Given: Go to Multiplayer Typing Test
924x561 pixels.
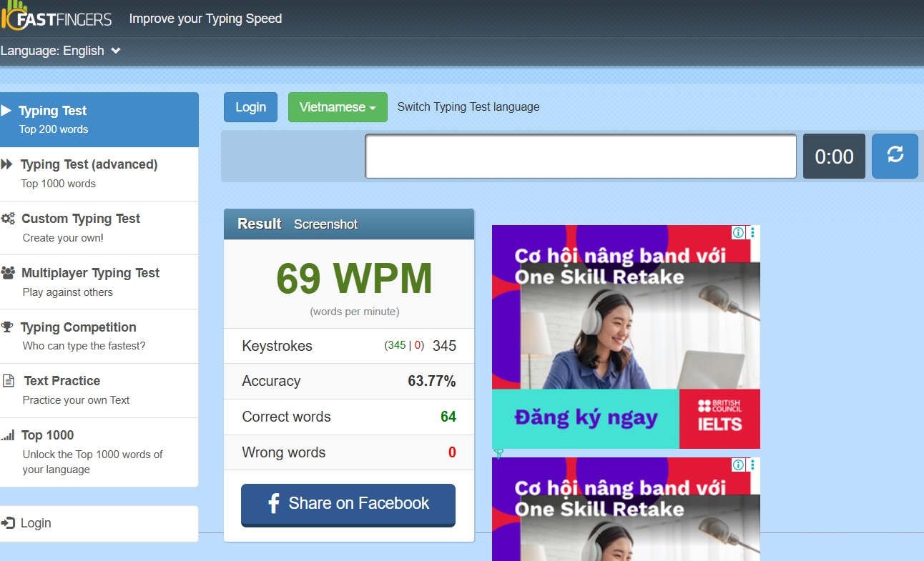Looking at the screenshot, I should point(99,282).
